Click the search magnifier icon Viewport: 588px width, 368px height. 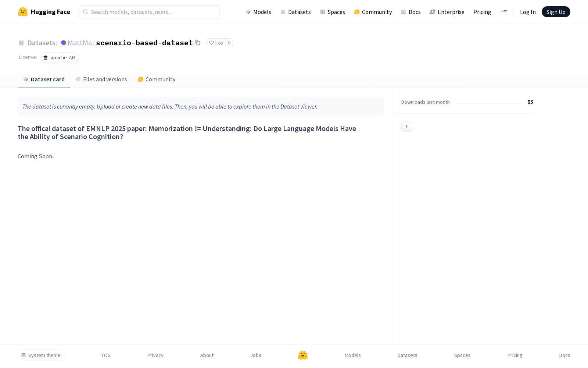(86, 12)
